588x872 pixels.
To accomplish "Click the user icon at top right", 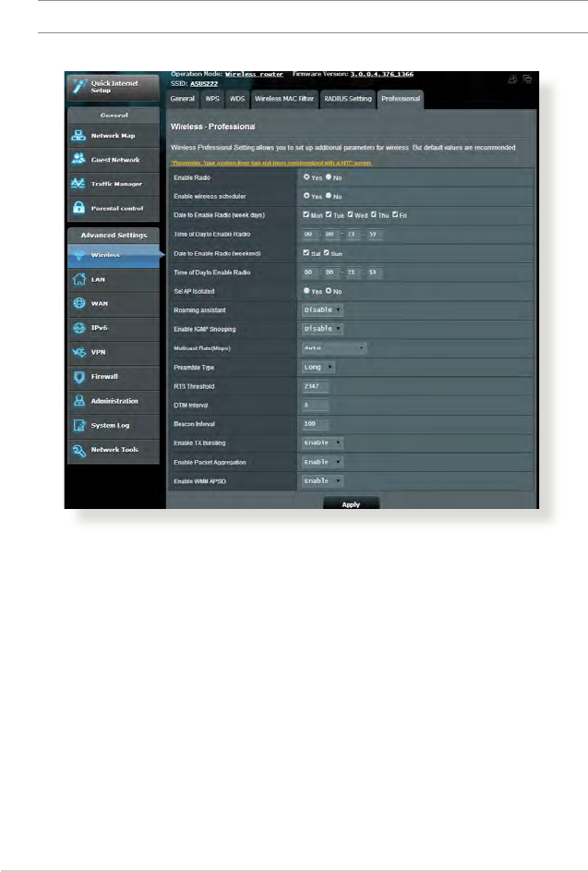I will (x=512, y=79).
